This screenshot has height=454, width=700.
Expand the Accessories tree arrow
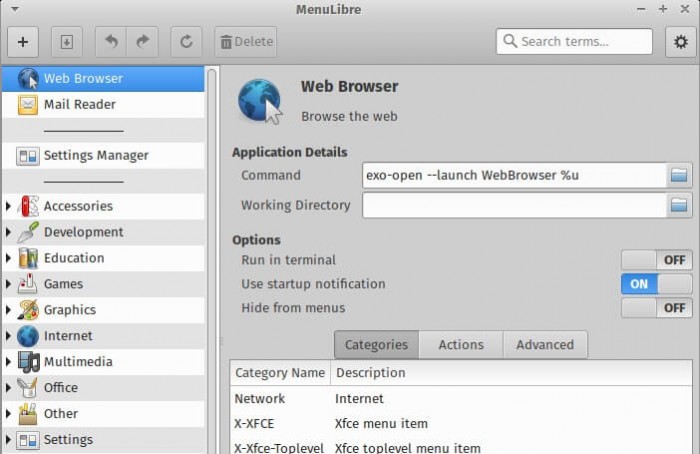point(8,206)
